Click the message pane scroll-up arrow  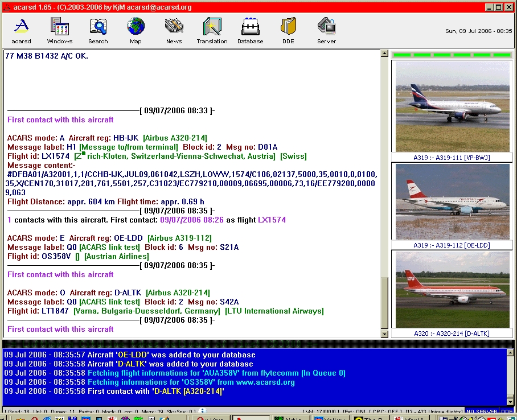click(x=384, y=53)
